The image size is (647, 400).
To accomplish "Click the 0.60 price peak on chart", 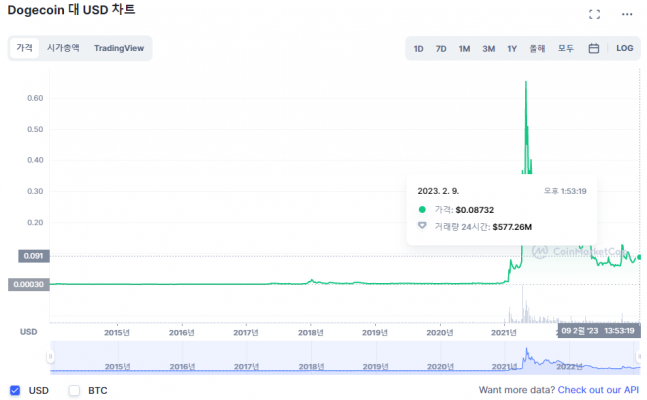I will (x=526, y=84).
